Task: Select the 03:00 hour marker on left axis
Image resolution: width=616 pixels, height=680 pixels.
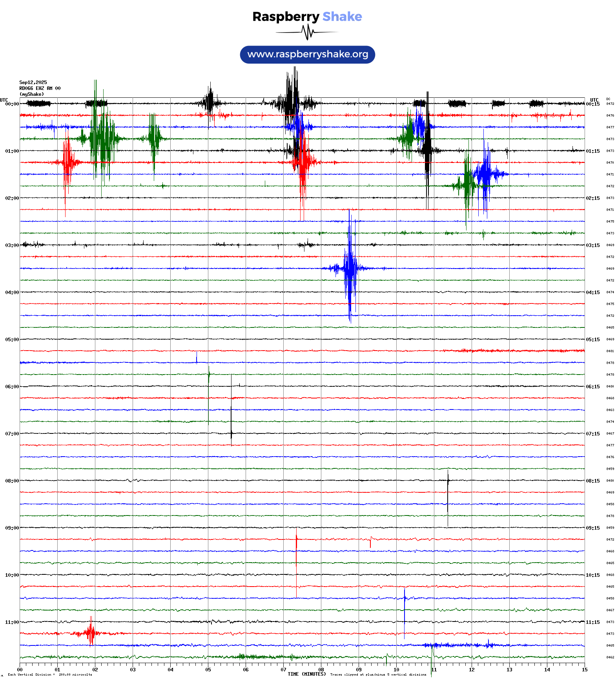Action: [12, 245]
